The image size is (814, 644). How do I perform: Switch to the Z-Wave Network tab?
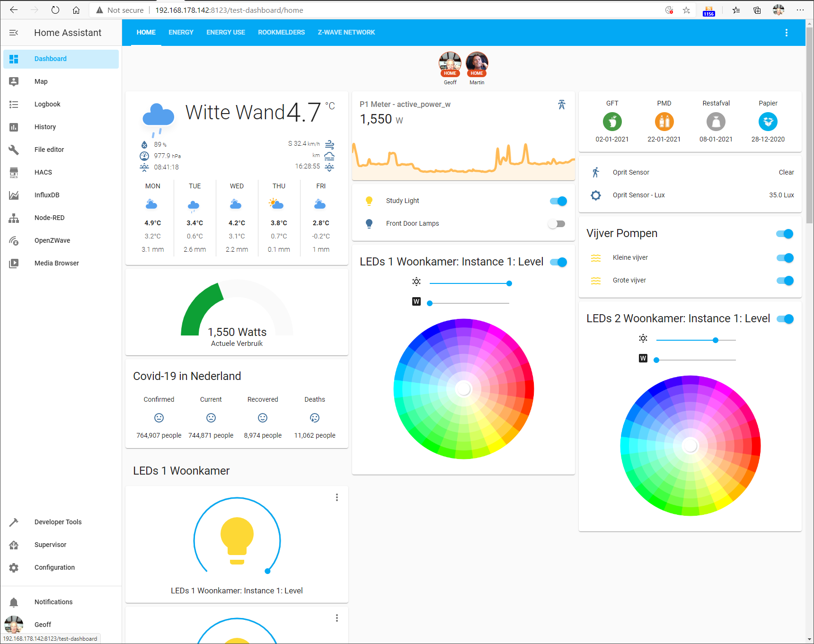[x=346, y=33]
